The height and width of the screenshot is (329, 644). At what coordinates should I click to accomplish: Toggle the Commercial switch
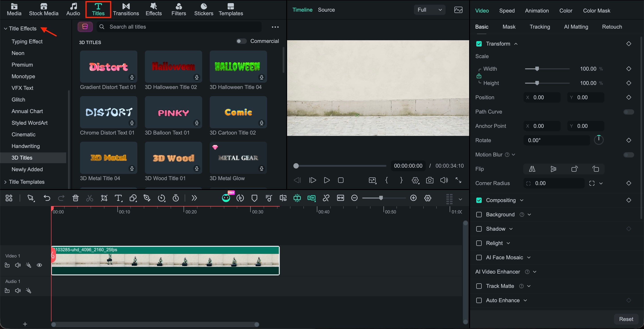pyautogui.click(x=241, y=41)
